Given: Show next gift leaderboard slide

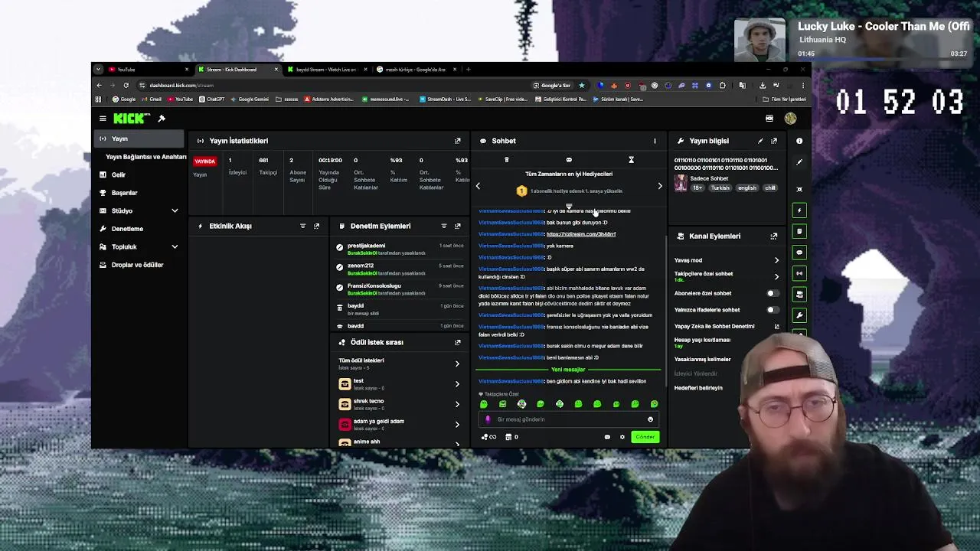Looking at the screenshot, I should (660, 186).
